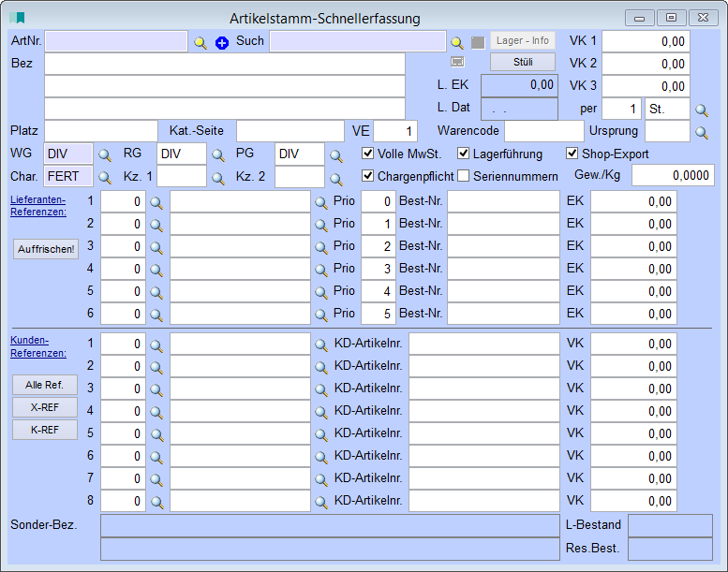Viewport: 728px width, 572px height.
Task: Click the search magnifier next to Such field
Action: [457, 42]
